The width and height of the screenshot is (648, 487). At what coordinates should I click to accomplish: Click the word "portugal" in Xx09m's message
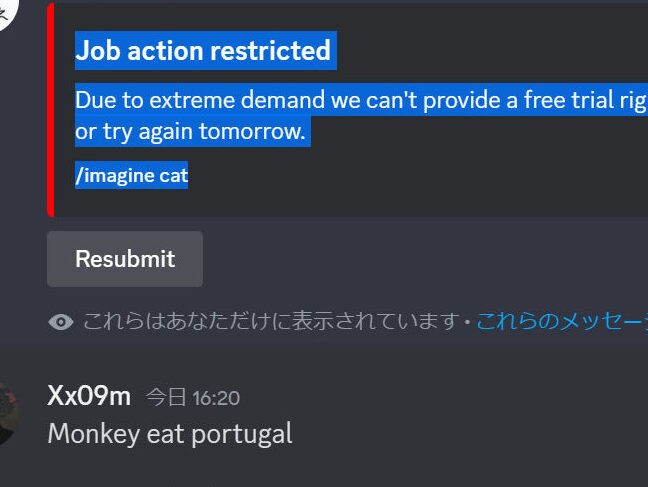coord(249,433)
